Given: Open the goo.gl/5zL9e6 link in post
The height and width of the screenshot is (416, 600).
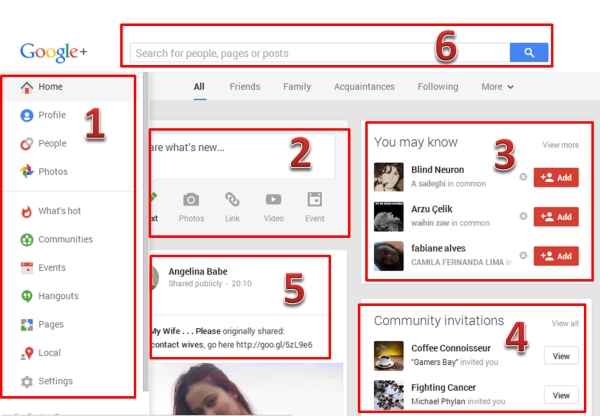Looking at the screenshot, I should [x=274, y=345].
